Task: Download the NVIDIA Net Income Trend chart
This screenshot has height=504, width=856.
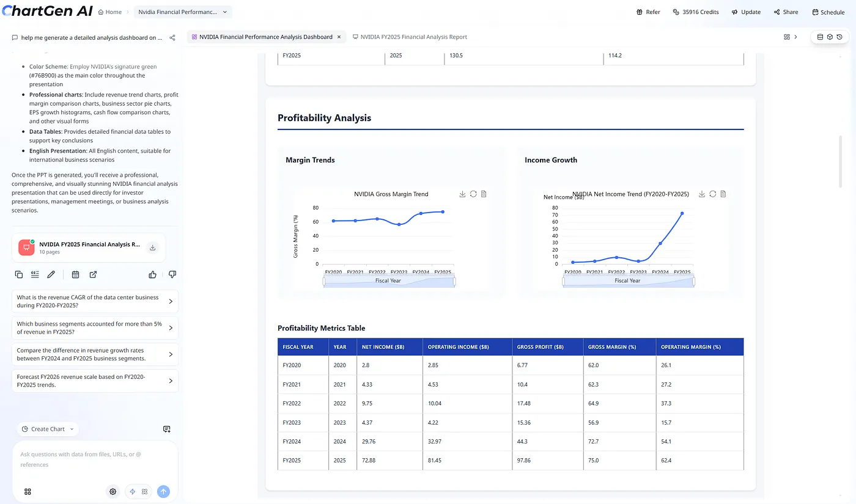Action: 702,194
